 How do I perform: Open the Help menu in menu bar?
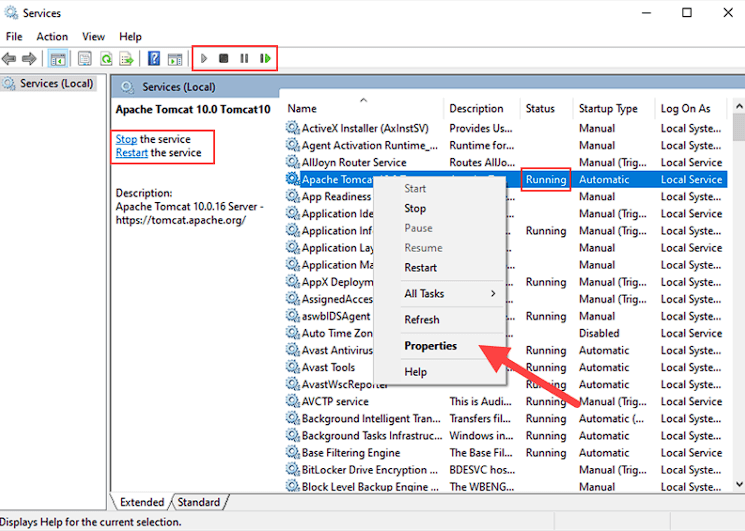[130, 37]
